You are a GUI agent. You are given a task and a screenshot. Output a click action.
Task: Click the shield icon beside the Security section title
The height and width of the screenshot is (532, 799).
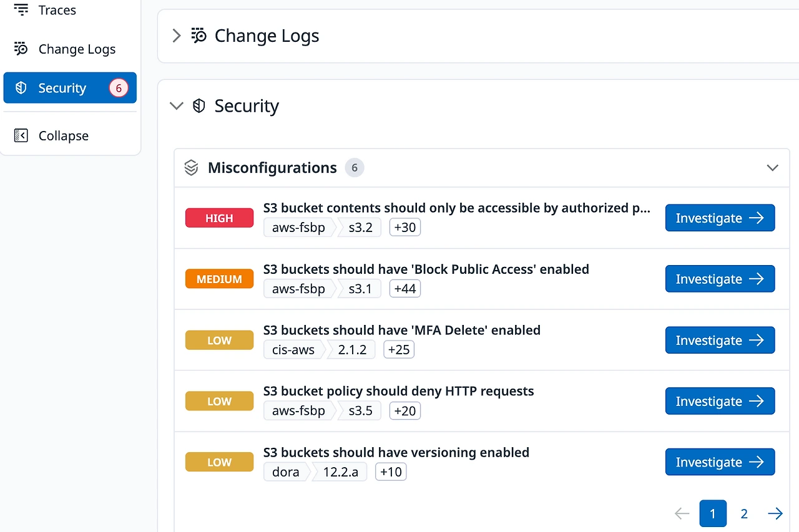199,105
